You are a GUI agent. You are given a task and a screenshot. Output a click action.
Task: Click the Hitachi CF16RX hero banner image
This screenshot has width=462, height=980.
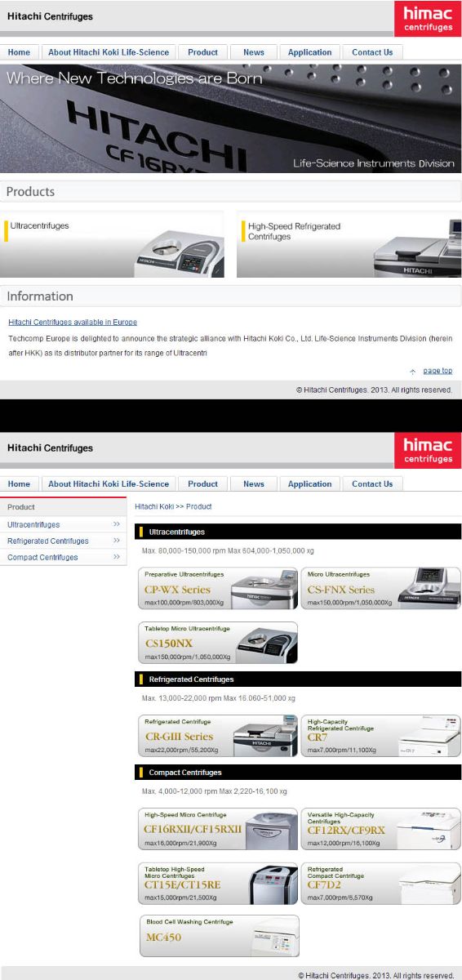(x=231, y=118)
